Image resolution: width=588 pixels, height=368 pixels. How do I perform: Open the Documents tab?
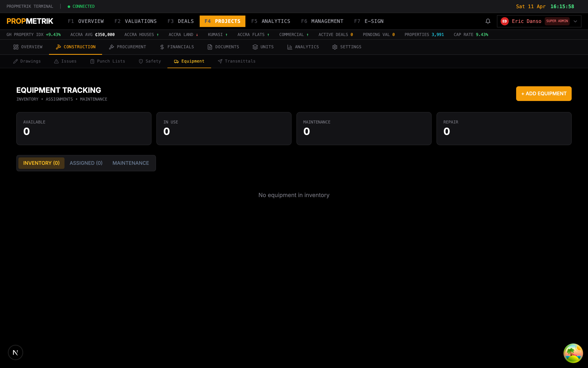(223, 47)
